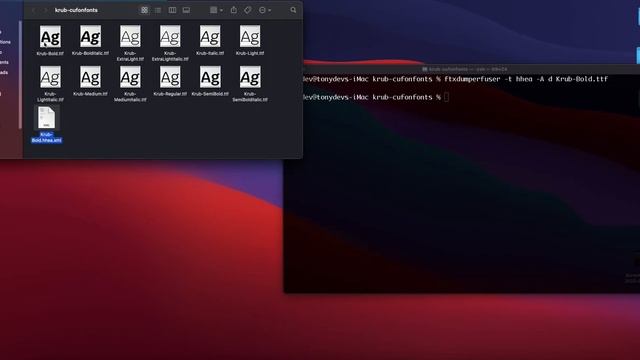
Task: Click the Finder sidebar scrollbar
Action: click(20, 76)
